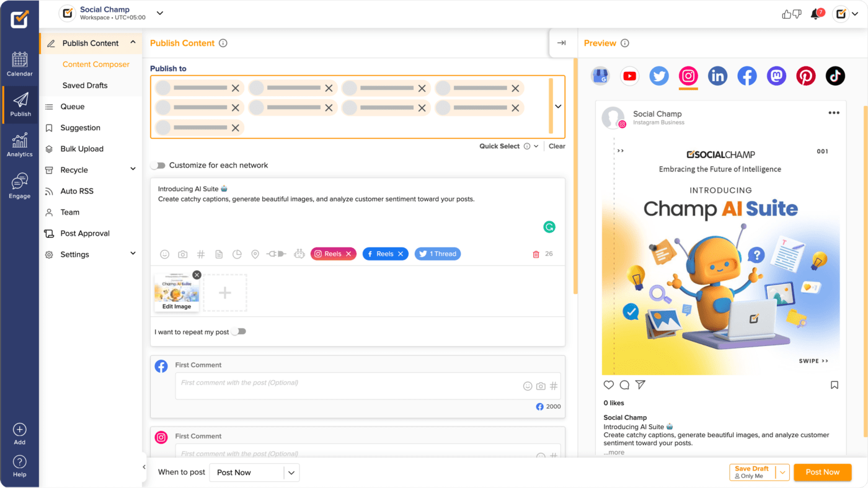Open the AI robot icon in composer

tap(299, 254)
